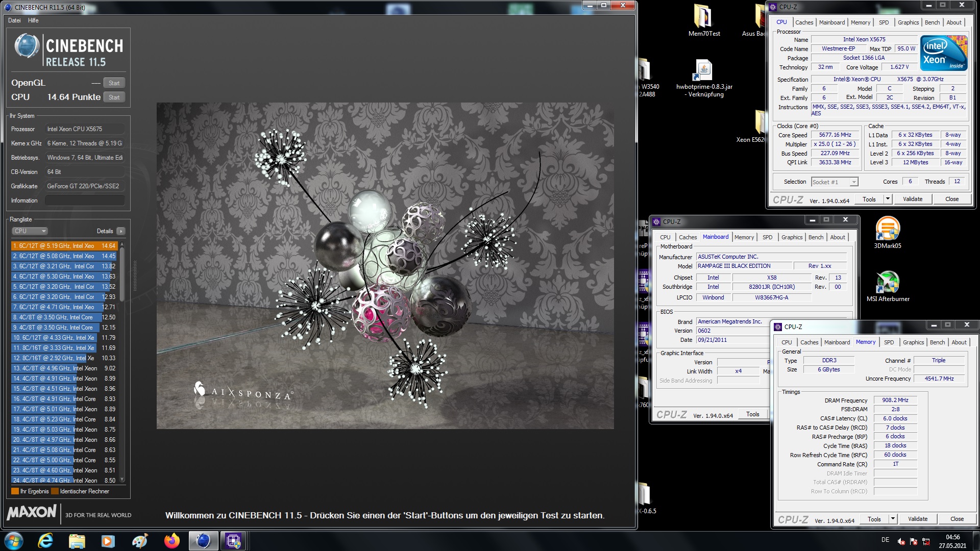The height and width of the screenshot is (551, 980).
Task: Open About tab in the CPU-Z Memory window
Action: point(959,342)
